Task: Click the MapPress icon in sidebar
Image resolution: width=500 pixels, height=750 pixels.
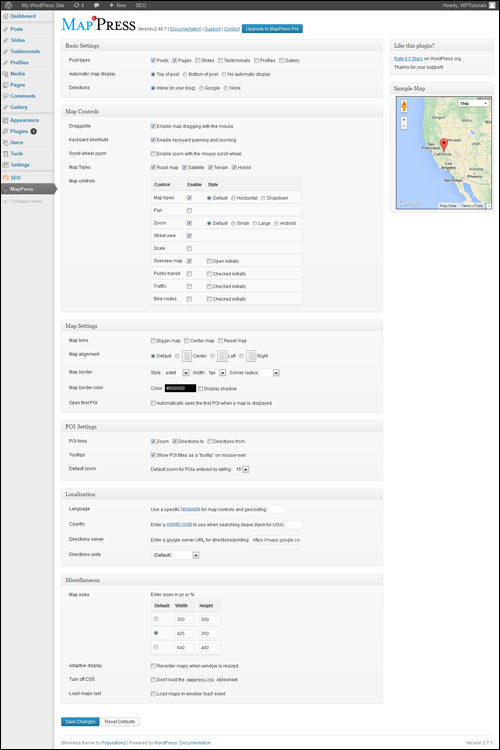Action: (6, 189)
